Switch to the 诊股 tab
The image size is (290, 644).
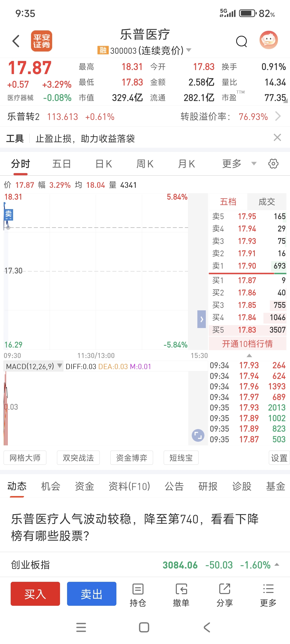click(242, 486)
